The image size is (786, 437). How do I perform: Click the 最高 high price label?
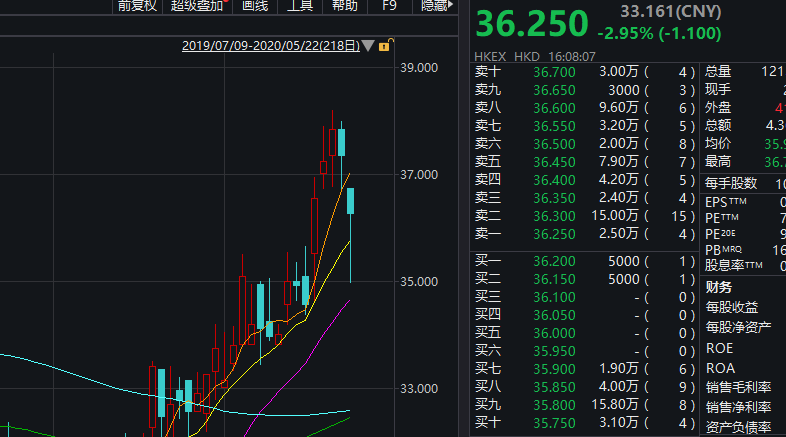click(x=718, y=162)
